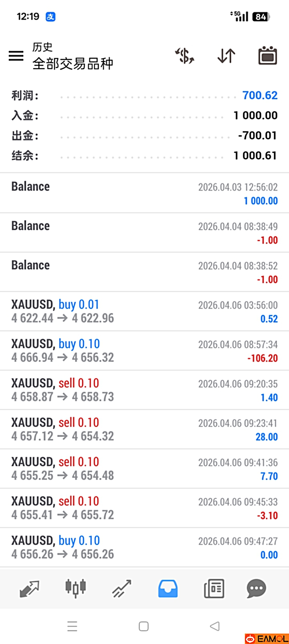The width and height of the screenshot is (289, 644).
Task: Open Android recent apps menu button
Action: tap(72, 626)
